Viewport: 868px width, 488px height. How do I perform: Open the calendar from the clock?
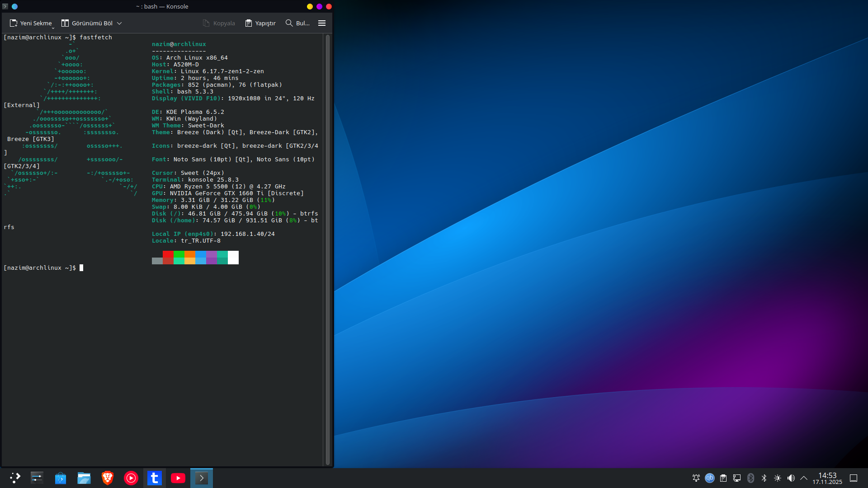point(827,479)
